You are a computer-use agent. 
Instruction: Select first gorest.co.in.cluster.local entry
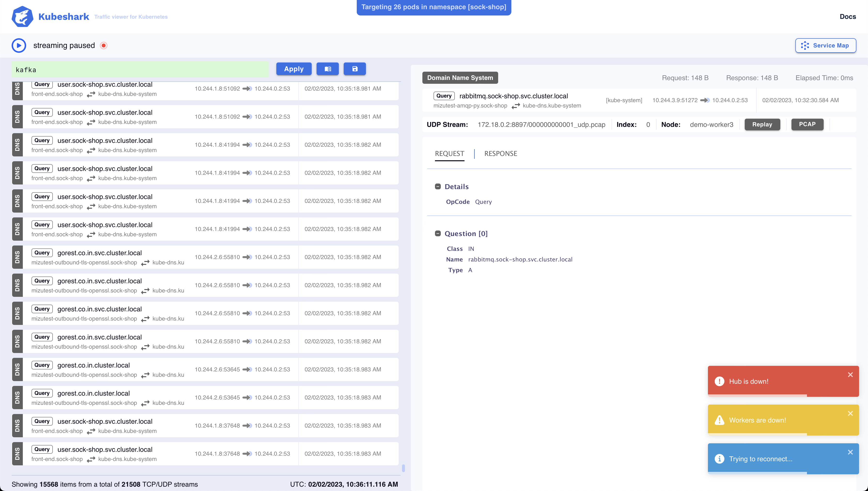[205, 369]
